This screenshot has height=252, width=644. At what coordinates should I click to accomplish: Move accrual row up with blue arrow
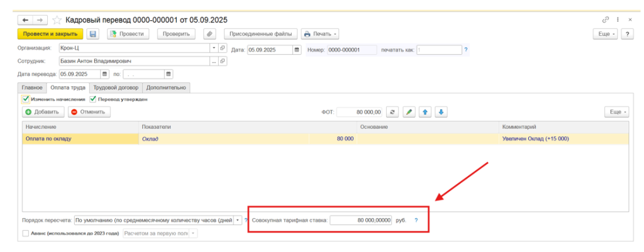click(x=425, y=112)
